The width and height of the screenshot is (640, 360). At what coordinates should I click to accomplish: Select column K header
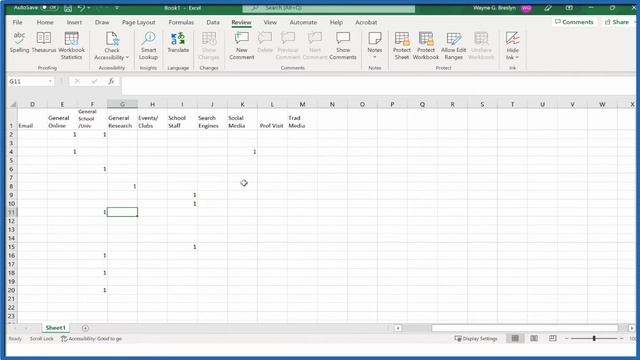242,104
